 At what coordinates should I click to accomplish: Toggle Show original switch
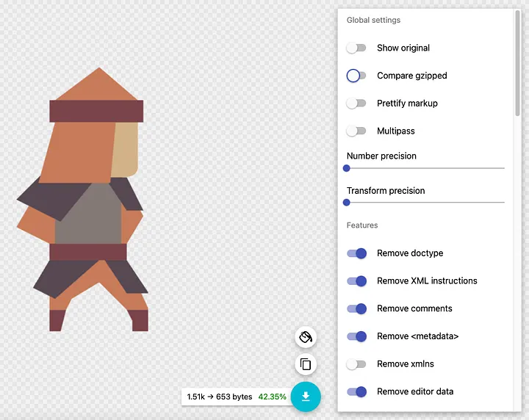coord(356,48)
